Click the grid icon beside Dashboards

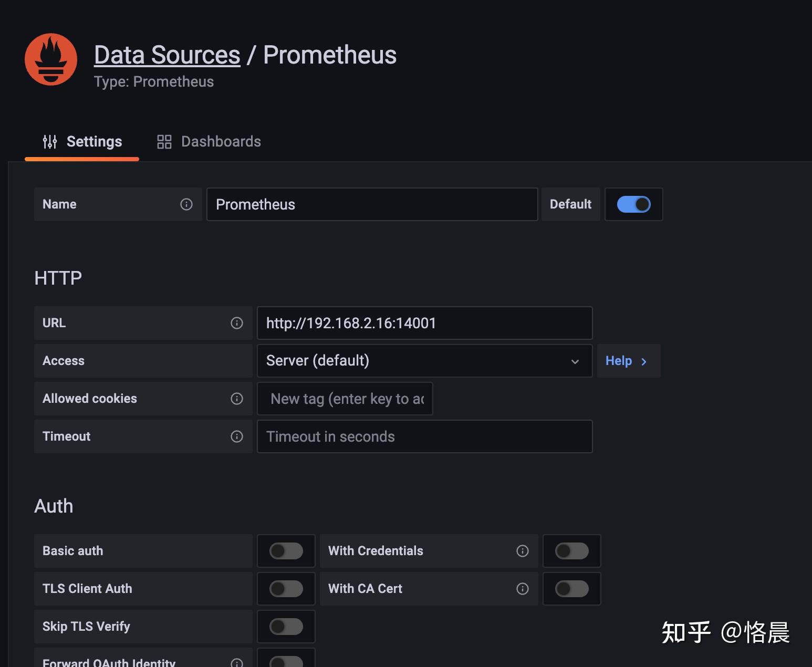(164, 141)
